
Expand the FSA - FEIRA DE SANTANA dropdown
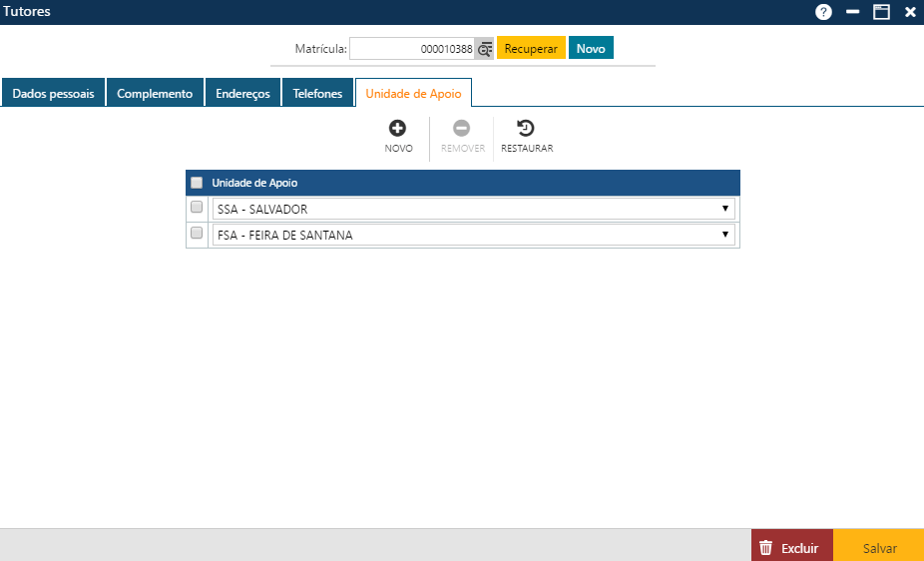(474, 235)
